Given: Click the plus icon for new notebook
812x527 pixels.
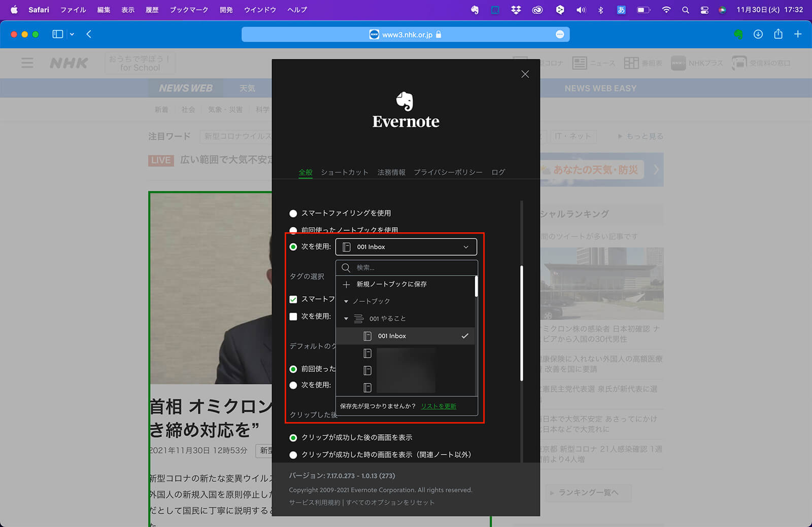Looking at the screenshot, I should pyautogui.click(x=346, y=285).
